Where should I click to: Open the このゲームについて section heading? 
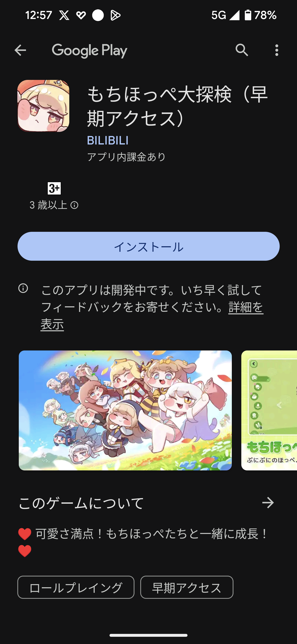81,503
